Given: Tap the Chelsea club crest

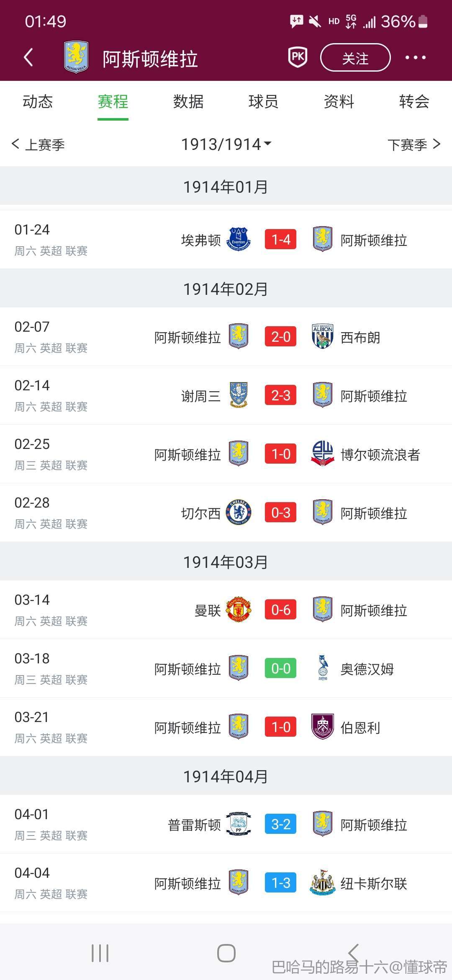Looking at the screenshot, I should 239,513.
